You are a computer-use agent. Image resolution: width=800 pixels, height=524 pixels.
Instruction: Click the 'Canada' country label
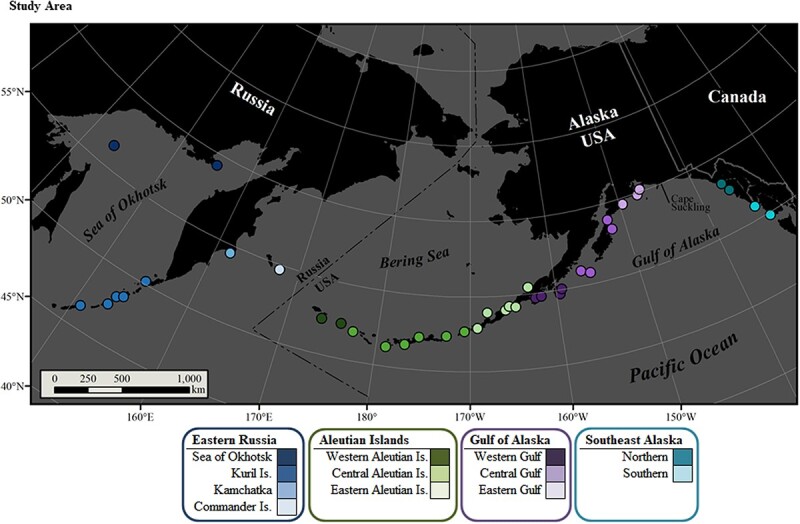(x=737, y=97)
